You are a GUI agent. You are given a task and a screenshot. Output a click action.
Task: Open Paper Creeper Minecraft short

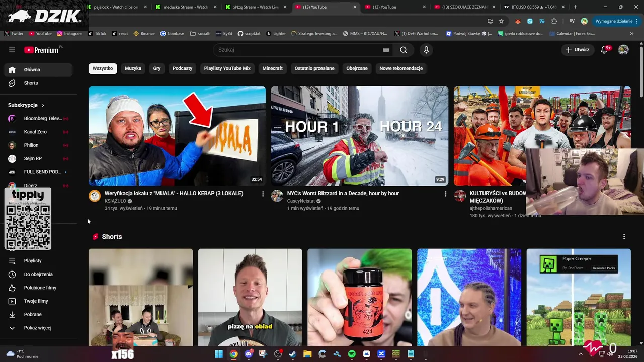coord(579,297)
